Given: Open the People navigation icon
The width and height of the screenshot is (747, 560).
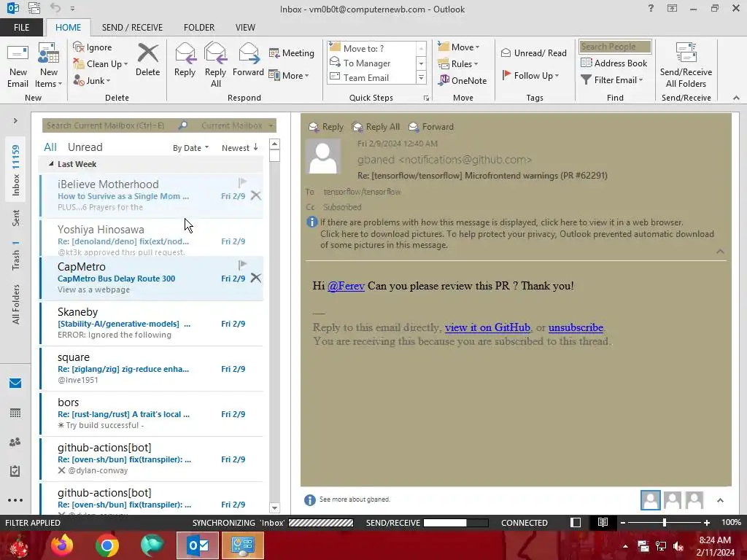Looking at the screenshot, I should pyautogui.click(x=15, y=442).
